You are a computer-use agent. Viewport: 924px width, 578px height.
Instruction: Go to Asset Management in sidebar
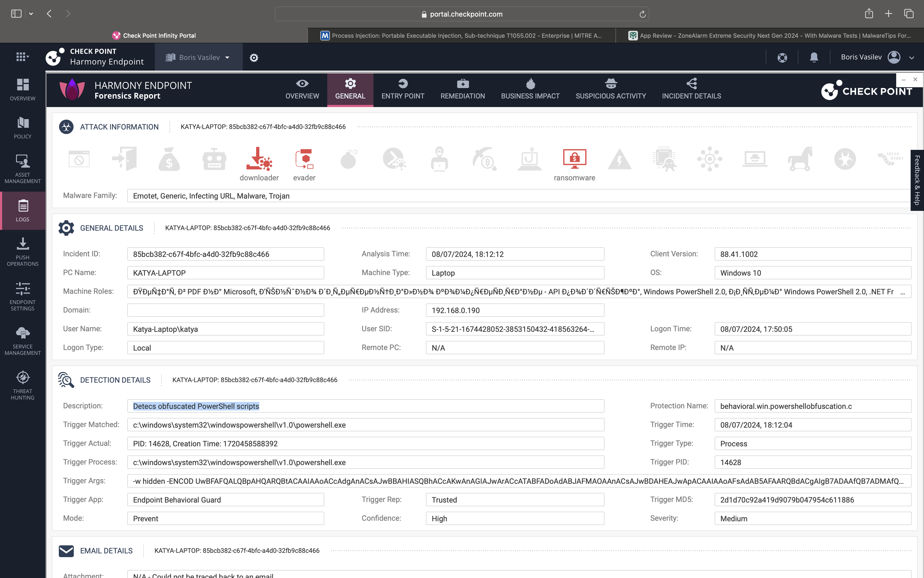click(x=22, y=169)
